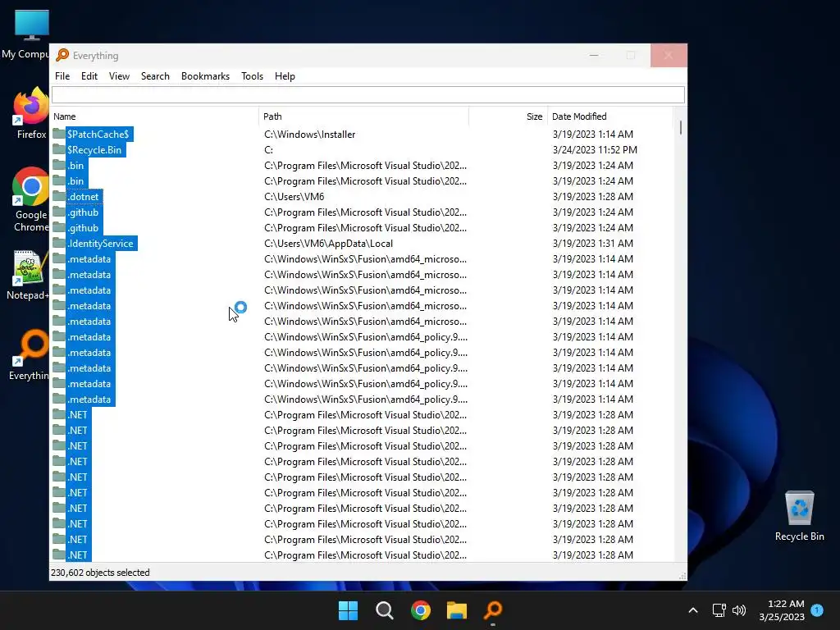840x630 pixels.
Task: Sort results by Size column header
Action: [509, 116]
